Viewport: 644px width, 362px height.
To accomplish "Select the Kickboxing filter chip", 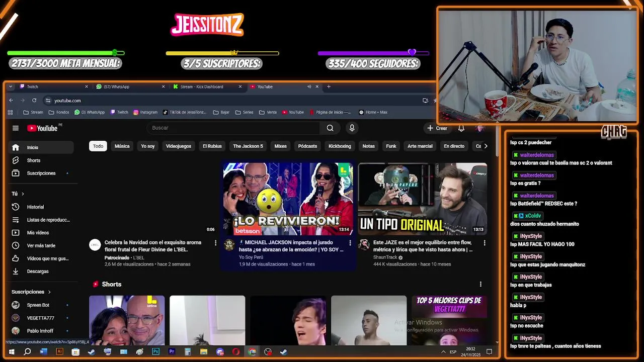I will coord(340,146).
